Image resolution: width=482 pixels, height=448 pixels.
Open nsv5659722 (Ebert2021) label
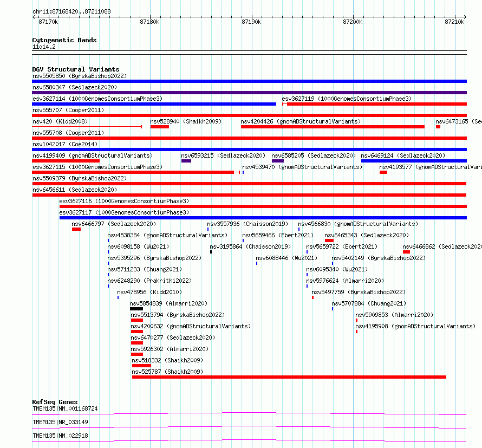[x=342, y=246]
